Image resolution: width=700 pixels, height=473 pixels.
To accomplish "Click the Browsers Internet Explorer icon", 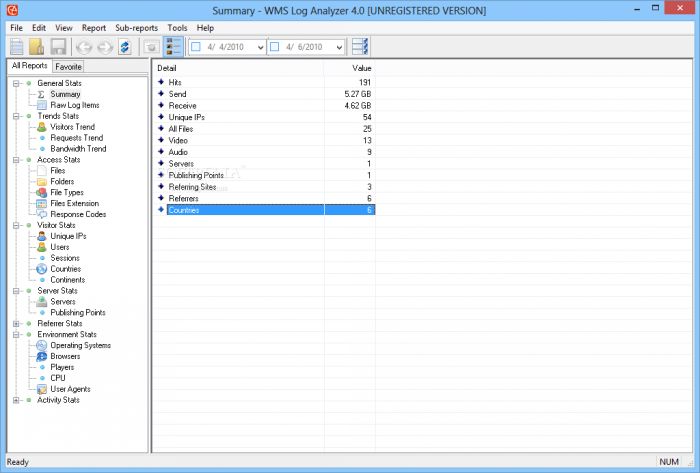I will [x=42, y=357].
